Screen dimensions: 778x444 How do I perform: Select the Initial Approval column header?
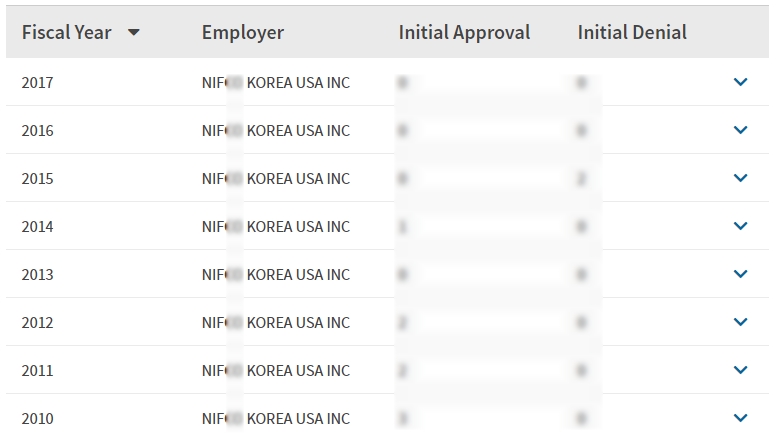(x=464, y=33)
